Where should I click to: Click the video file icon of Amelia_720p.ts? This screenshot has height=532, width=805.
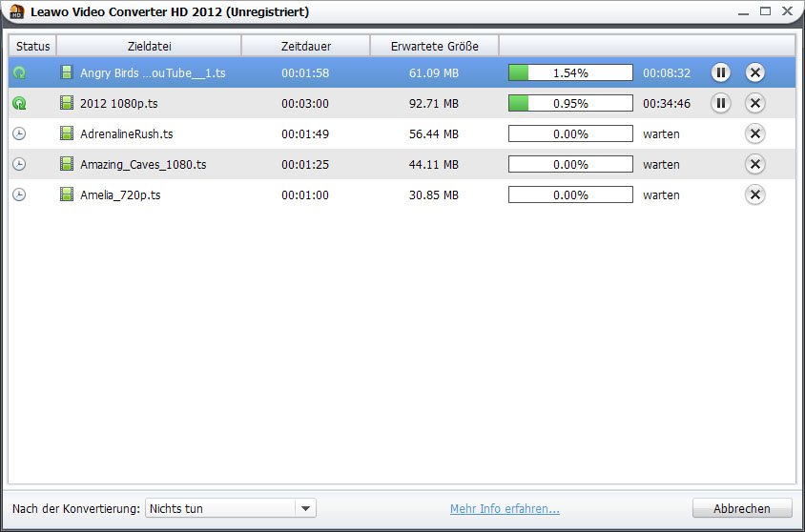click(67, 194)
